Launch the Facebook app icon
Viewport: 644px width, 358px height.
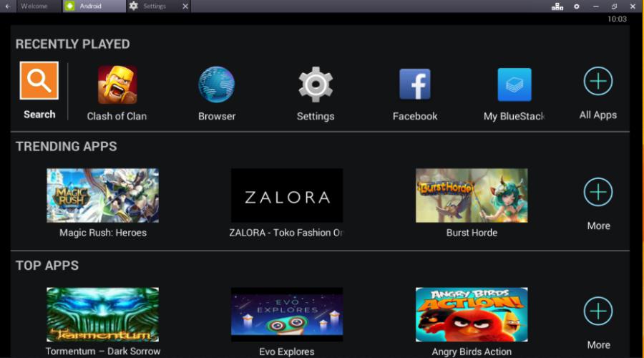coord(415,84)
